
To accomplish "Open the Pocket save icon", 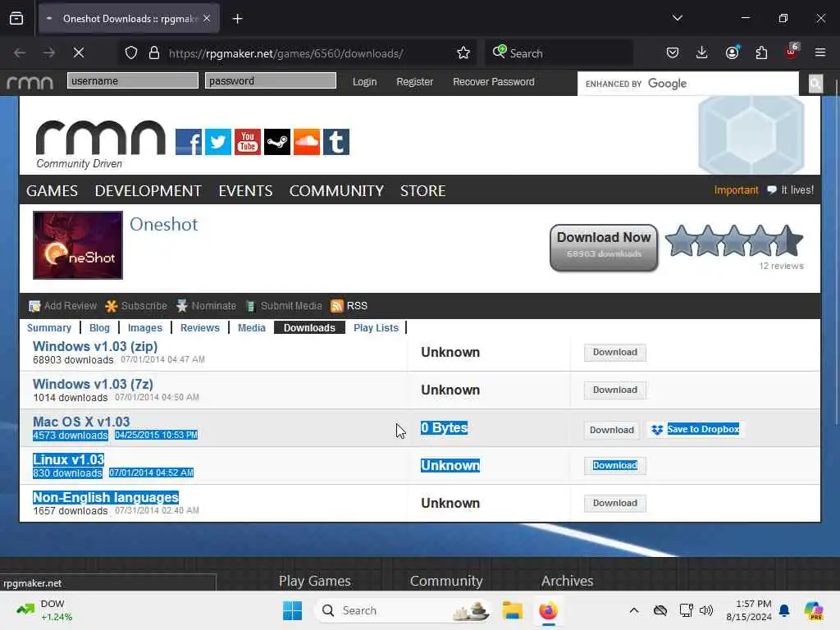I will coord(673,52).
